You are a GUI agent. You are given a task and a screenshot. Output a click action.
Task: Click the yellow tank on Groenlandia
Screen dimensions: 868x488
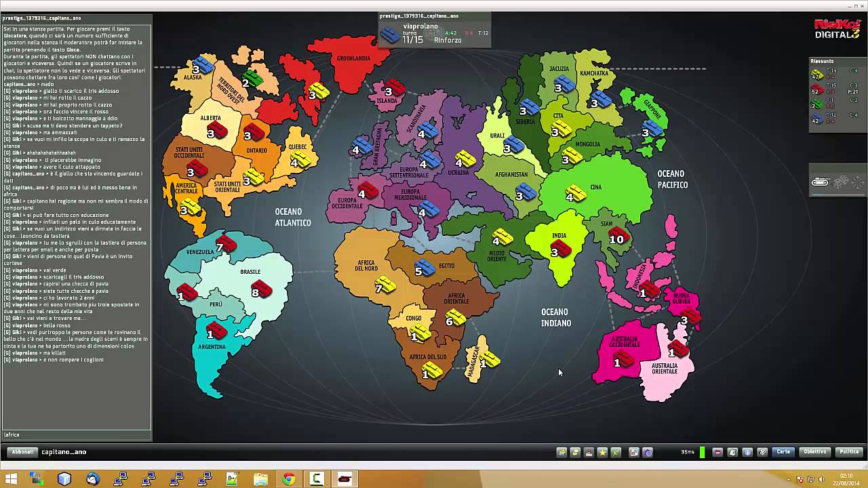coord(318,91)
